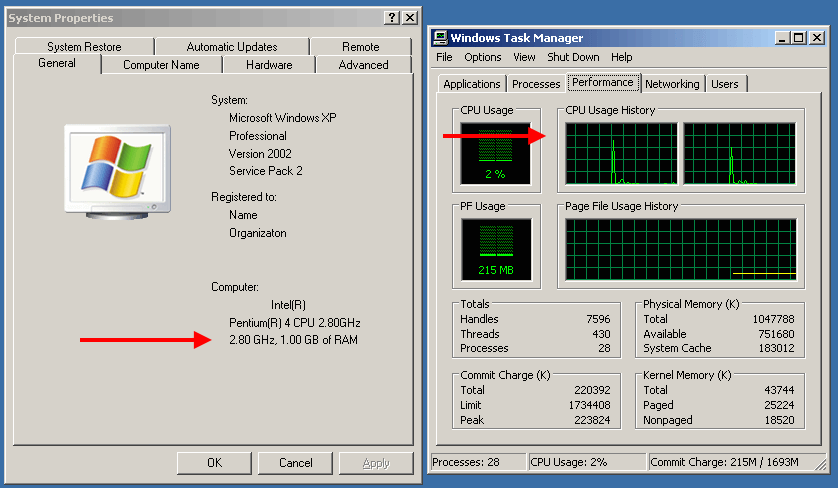Click Commit Charge Limit value 1734408
Screen dimensions: 838x488
coord(589,405)
